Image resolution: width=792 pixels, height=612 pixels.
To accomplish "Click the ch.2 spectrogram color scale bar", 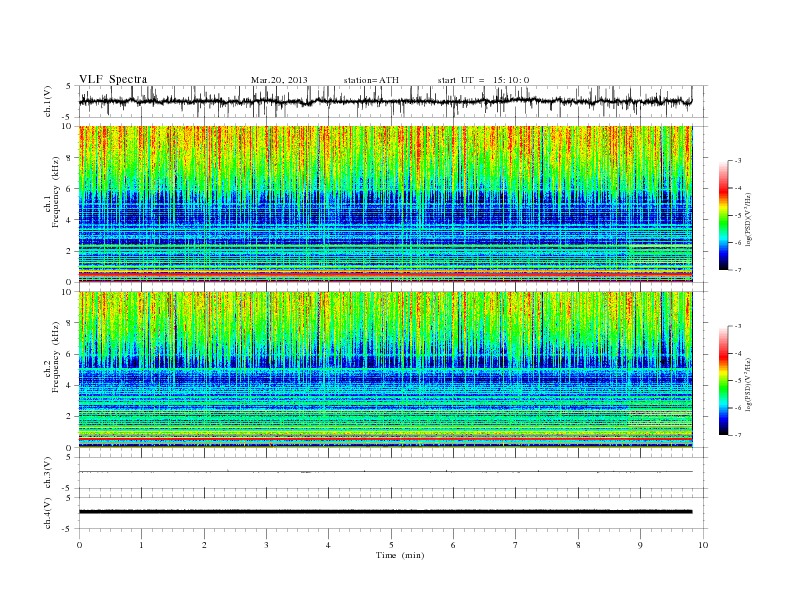I will [x=723, y=381].
